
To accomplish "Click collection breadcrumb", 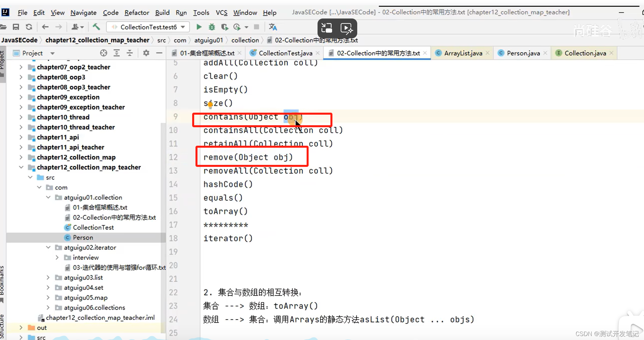I will pyautogui.click(x=245, y=40).
